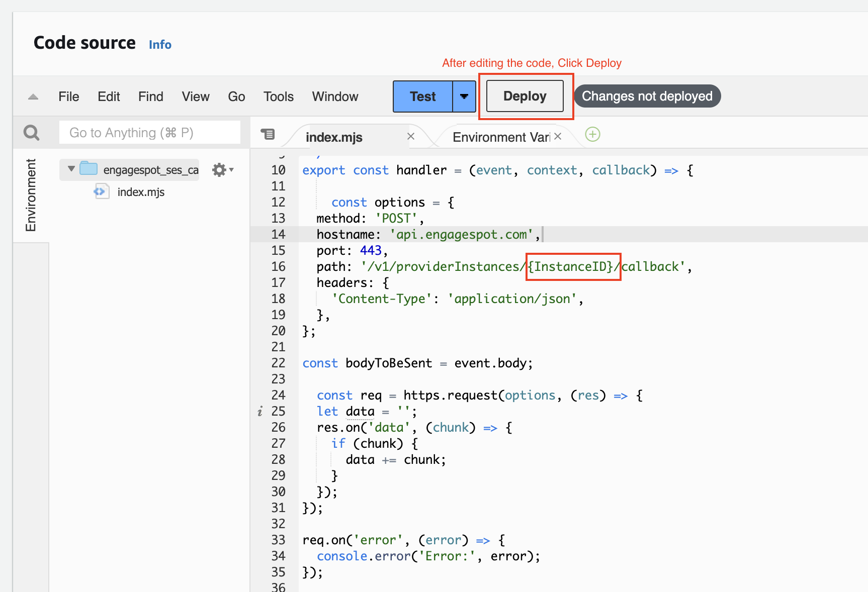Click line number 10 in the gutter
Viewport: 868px width, 592px height.
278,170
